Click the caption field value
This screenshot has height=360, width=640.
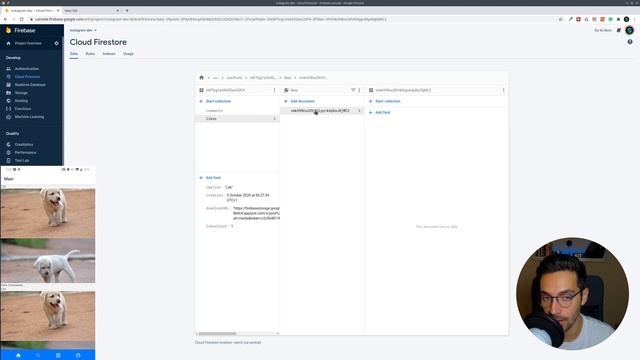coord(229,187)
